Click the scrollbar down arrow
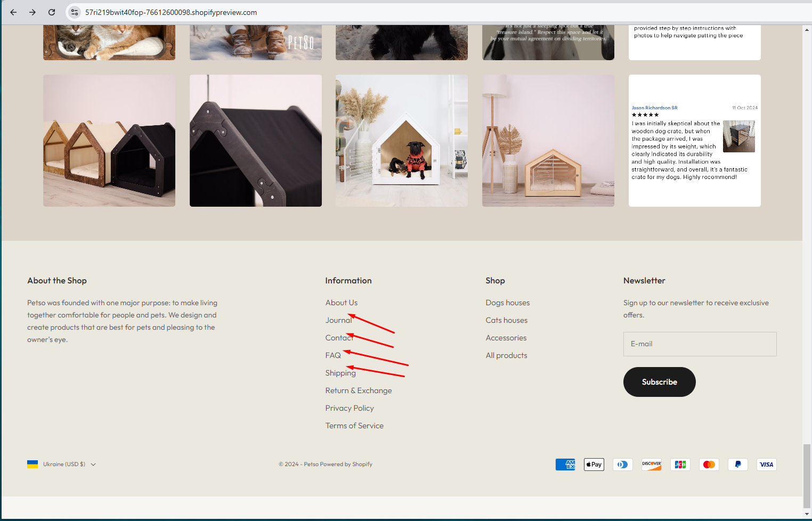 tap(807, 514)
